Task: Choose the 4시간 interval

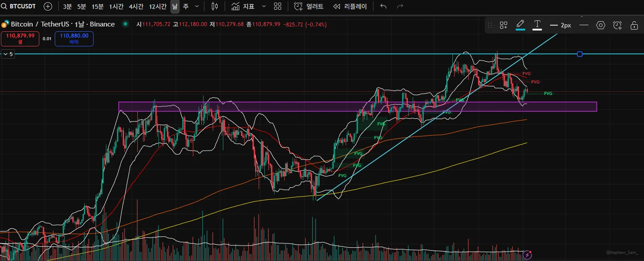Action: [x=136, y=7]
